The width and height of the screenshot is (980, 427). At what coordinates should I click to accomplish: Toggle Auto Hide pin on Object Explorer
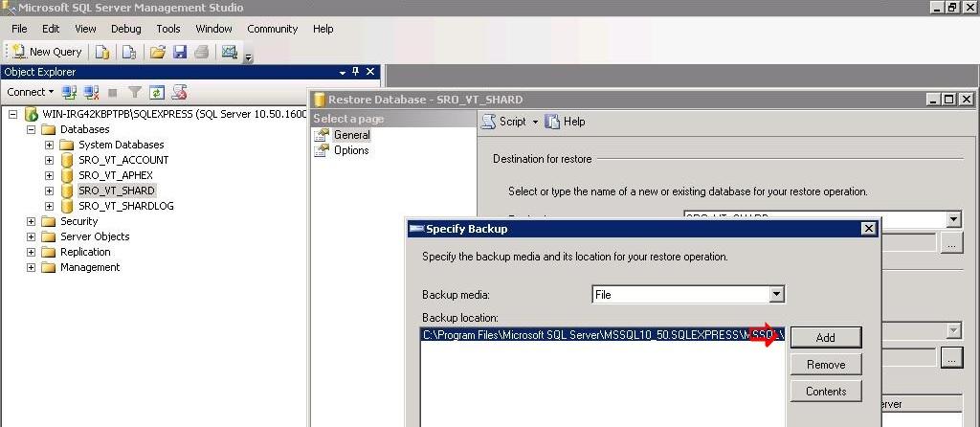tap(356, 72)
